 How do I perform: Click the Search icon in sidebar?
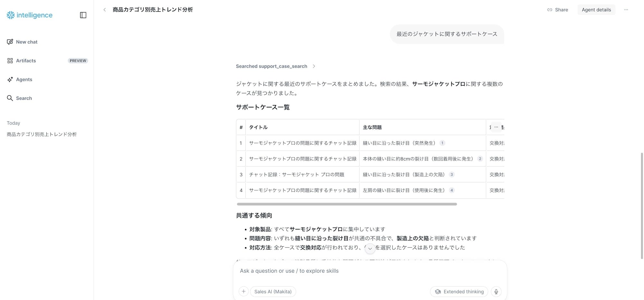point(10,98)
